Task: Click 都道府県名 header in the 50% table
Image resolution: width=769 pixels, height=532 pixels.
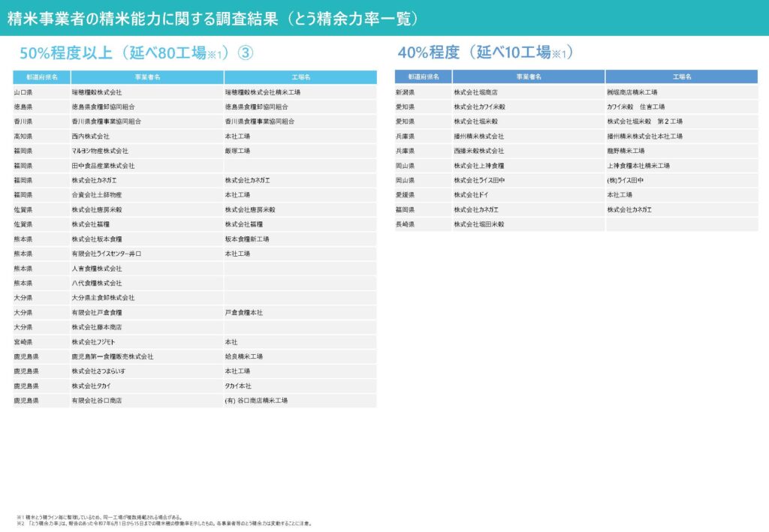Action: 42,77
